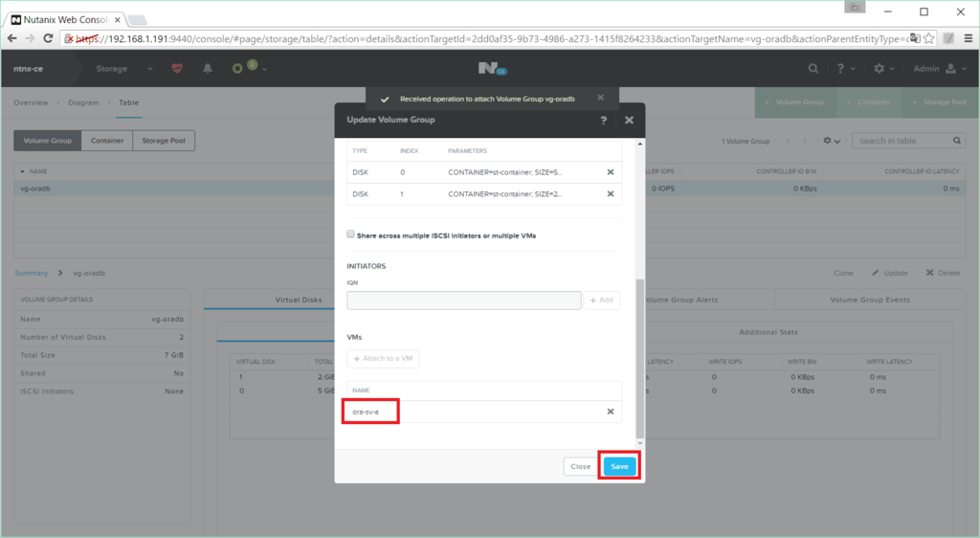Click the Summary breadcrumb link

32,273
